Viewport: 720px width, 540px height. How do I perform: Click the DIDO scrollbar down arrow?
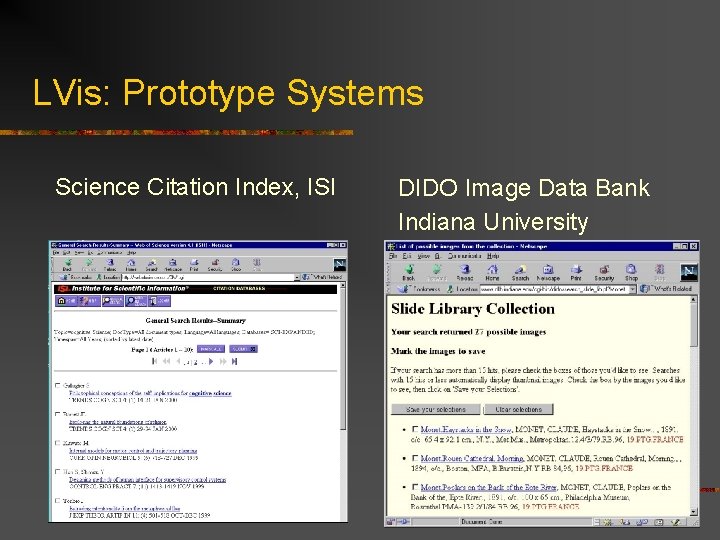(x=693, y=512)
